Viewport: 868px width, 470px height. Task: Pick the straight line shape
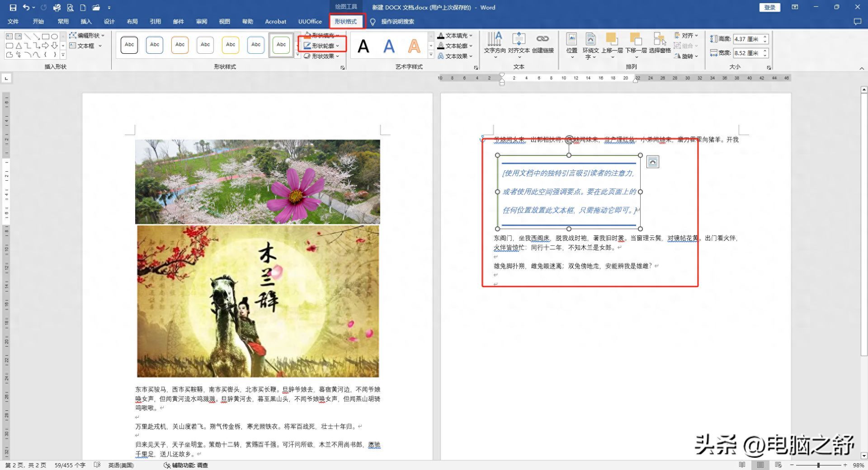tap(28, 36)
